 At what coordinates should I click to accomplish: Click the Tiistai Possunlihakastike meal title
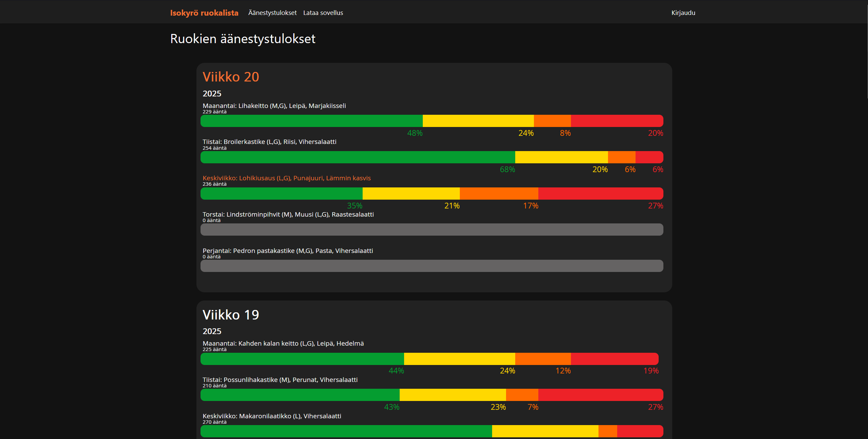coord(280,380)
